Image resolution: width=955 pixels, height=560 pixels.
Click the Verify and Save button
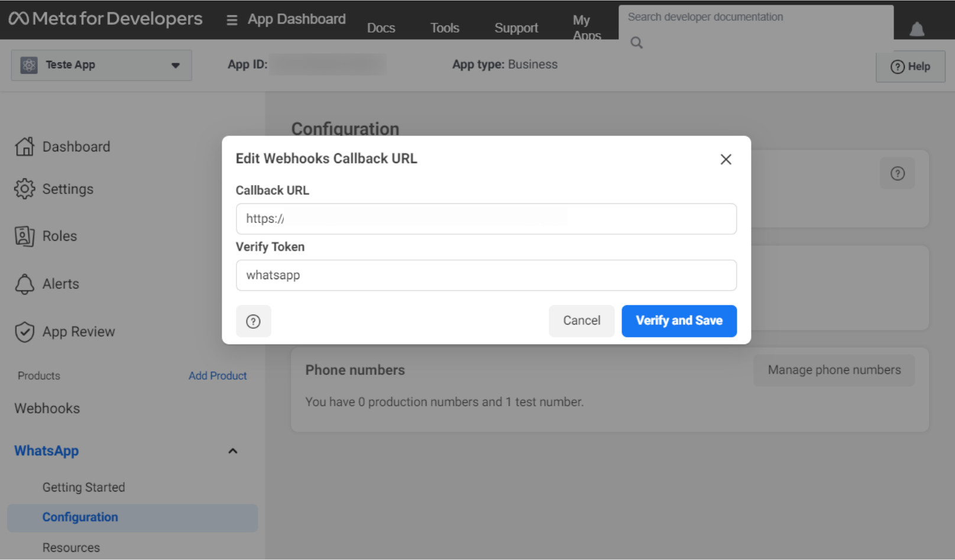pos(679,321)
